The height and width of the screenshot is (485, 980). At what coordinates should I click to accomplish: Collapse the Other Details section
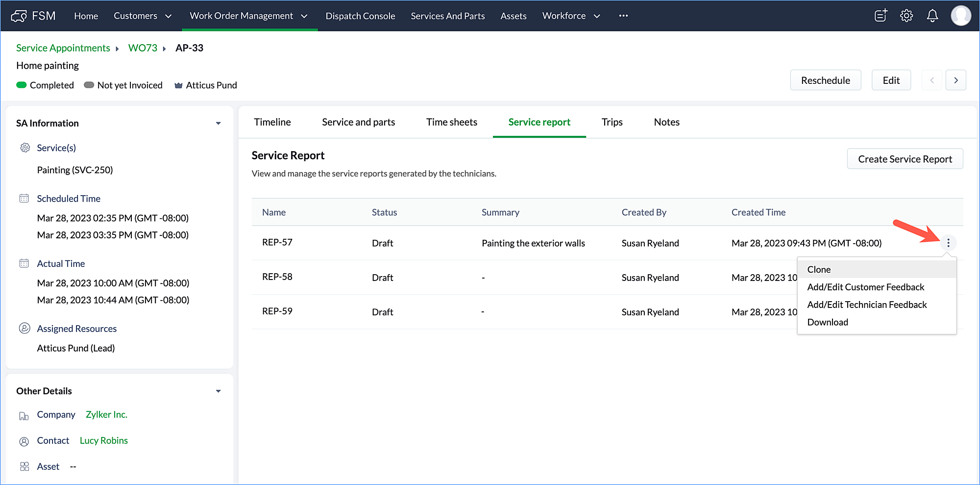click(219, 391)
